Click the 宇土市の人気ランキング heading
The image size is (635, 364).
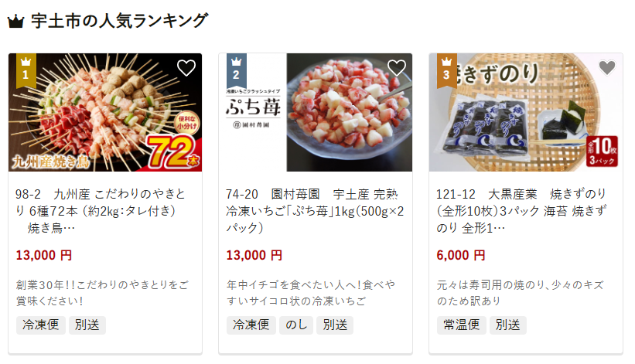pos(119,21)
